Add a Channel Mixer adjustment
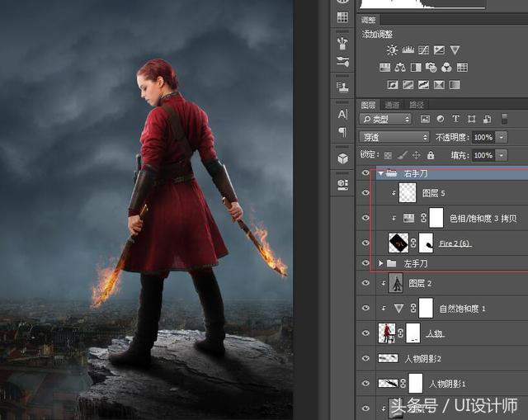The width and height of the screenshot is (528, 420). point(446,68)
